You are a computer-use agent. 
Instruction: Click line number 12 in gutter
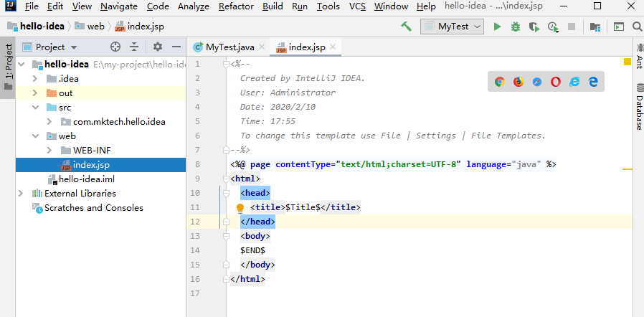point(195,222)
